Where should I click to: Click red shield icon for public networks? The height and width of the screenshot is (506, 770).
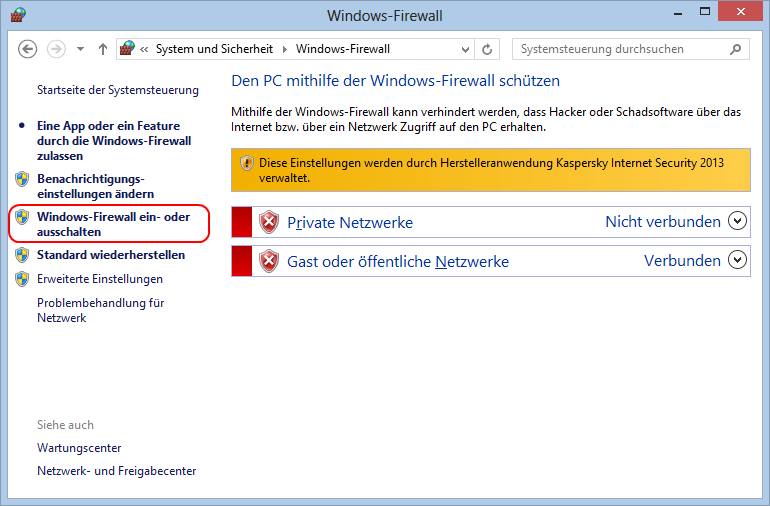[269, 261]
